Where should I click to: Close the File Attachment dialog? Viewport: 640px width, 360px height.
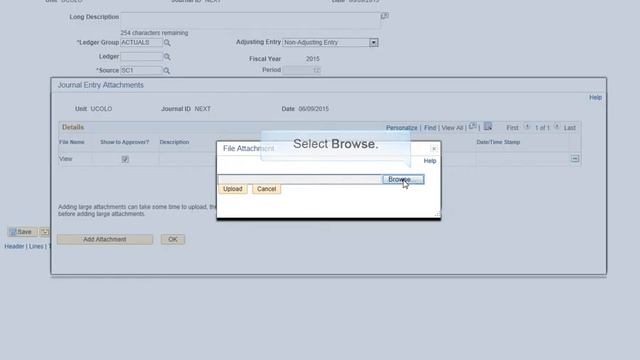[x=434, y=149]
